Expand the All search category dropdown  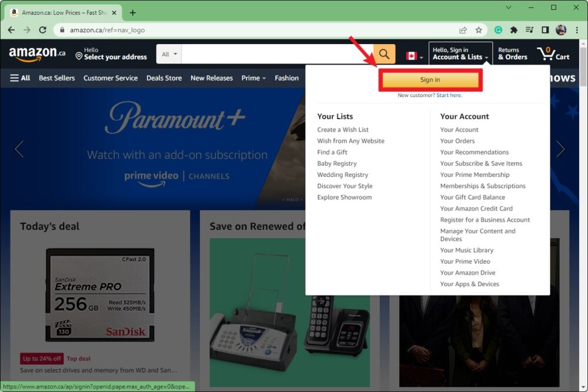coord(169,54)
